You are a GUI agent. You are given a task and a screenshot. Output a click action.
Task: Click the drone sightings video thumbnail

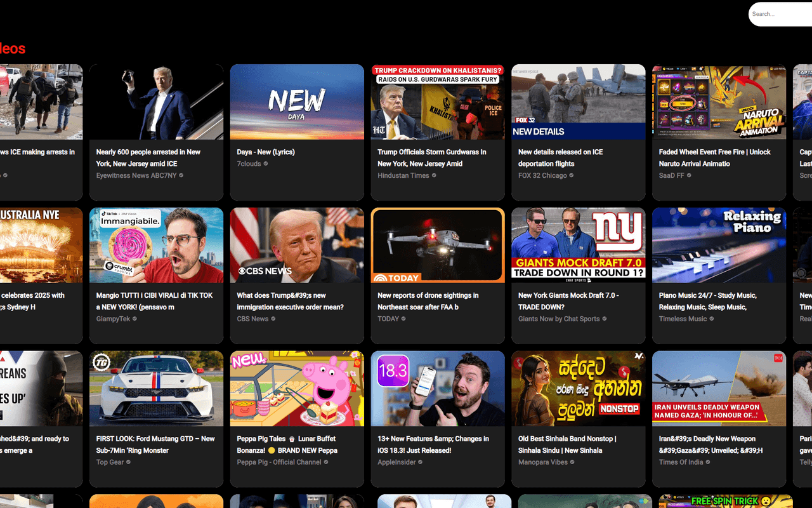point(437,244)
